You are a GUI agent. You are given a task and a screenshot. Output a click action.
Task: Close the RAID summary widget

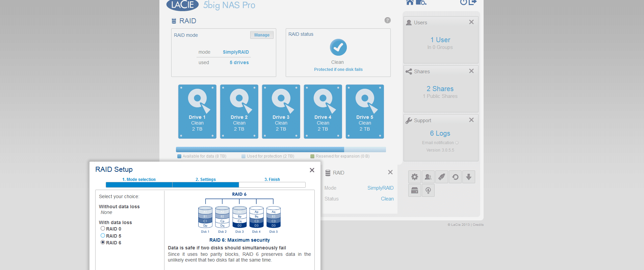click(x=390, y=172)
